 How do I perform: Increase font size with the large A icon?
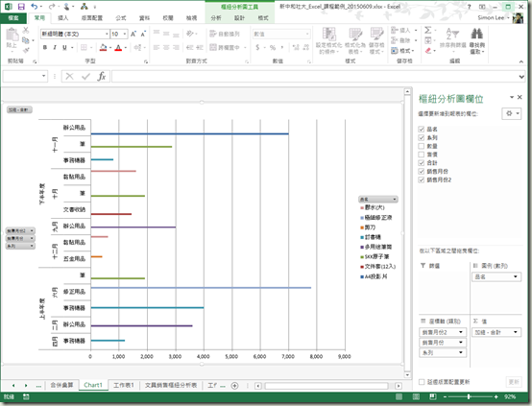(133, 34)
